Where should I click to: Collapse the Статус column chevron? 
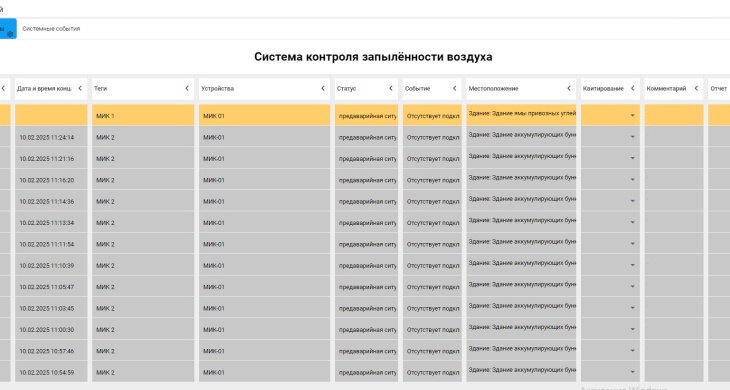pyautogui.click(x=391, y=88)
